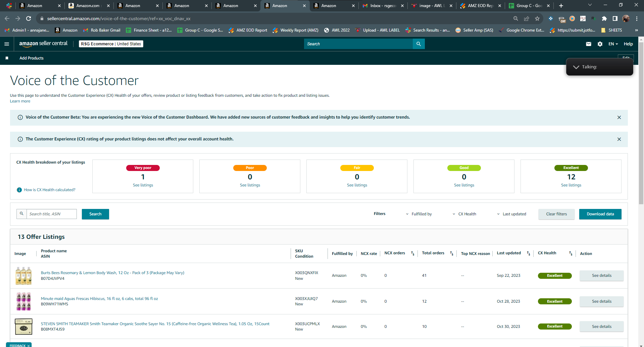The width and height of the screenshot is (644, 347).
Task: Open the Burts Bees Rosemary & Lemon product link
Action: click(x=112, y=273)
